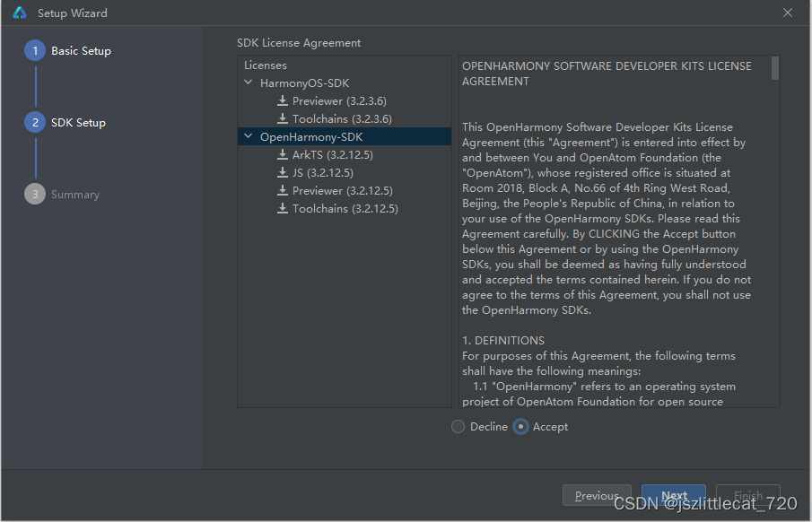Click download icon beside HarmonyOS Previewer (3.2.3.6)
This screenshot has height=522, width=812.
[x=283, y=100]
